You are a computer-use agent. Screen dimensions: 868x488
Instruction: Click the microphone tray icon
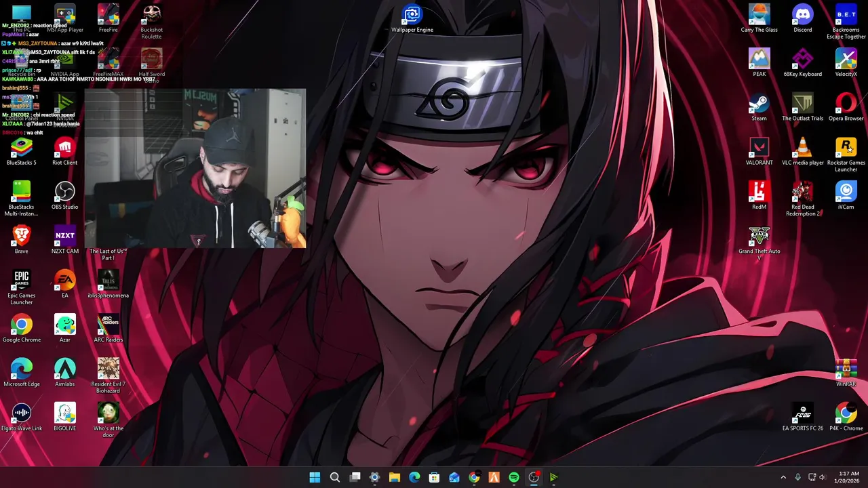pos(798,477)
